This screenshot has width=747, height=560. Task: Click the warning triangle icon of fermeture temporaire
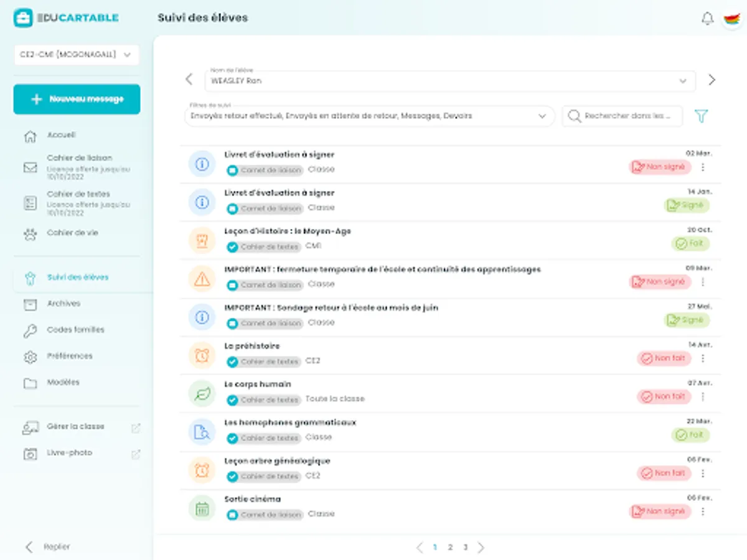pyautogui.click(x=202, y=279)
